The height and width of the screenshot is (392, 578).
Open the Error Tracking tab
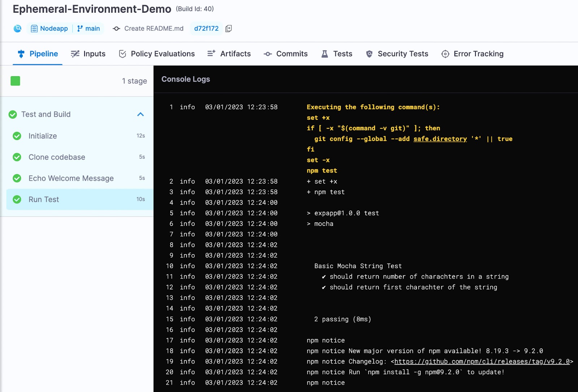coord(472,54)
